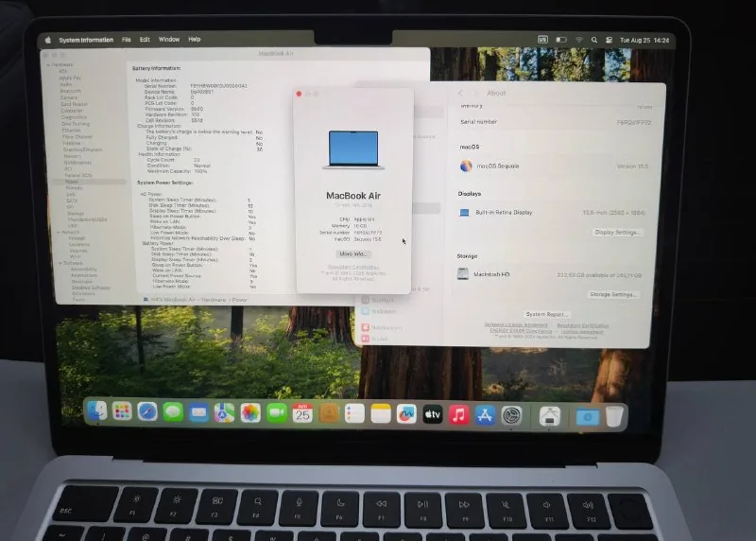Image resolution: width=756 pixels, height=541 pixels.
Task: Open App Store from the Dock
Action: [x=485, y=415]
